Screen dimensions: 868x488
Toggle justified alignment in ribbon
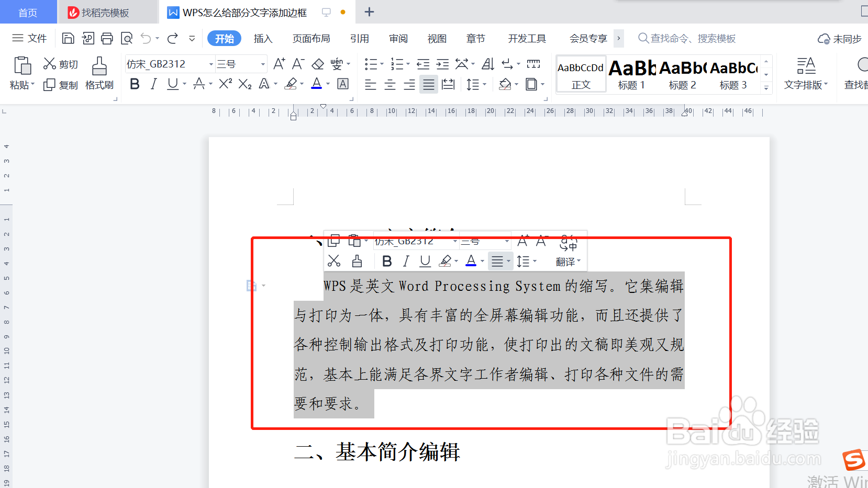[x=429, y=84]
